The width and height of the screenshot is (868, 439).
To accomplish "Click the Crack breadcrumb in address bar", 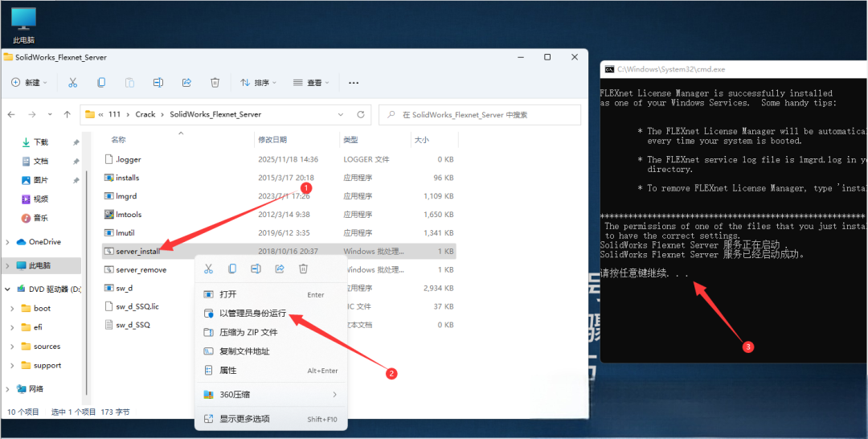I will (x=145, y=115).
